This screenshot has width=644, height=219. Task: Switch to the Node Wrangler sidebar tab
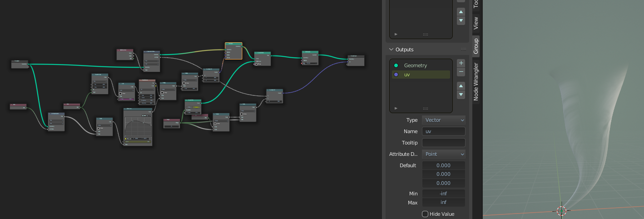tap(476, 82)
